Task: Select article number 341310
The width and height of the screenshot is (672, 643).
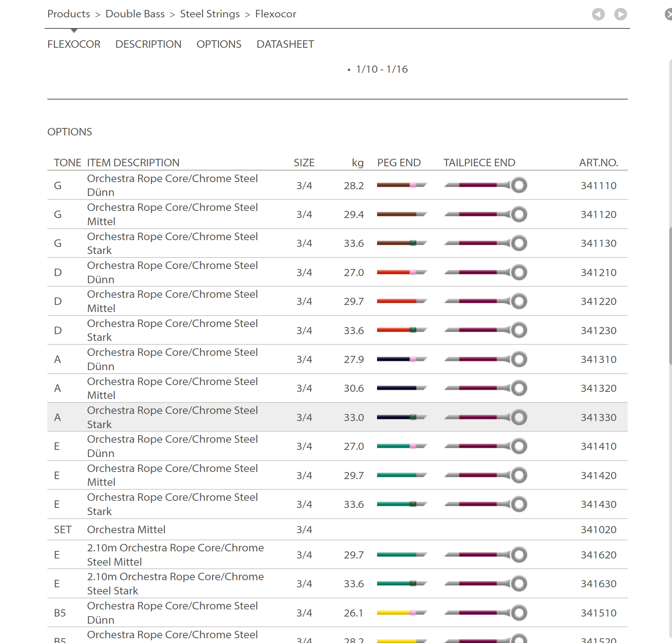Action: point(599,359)
